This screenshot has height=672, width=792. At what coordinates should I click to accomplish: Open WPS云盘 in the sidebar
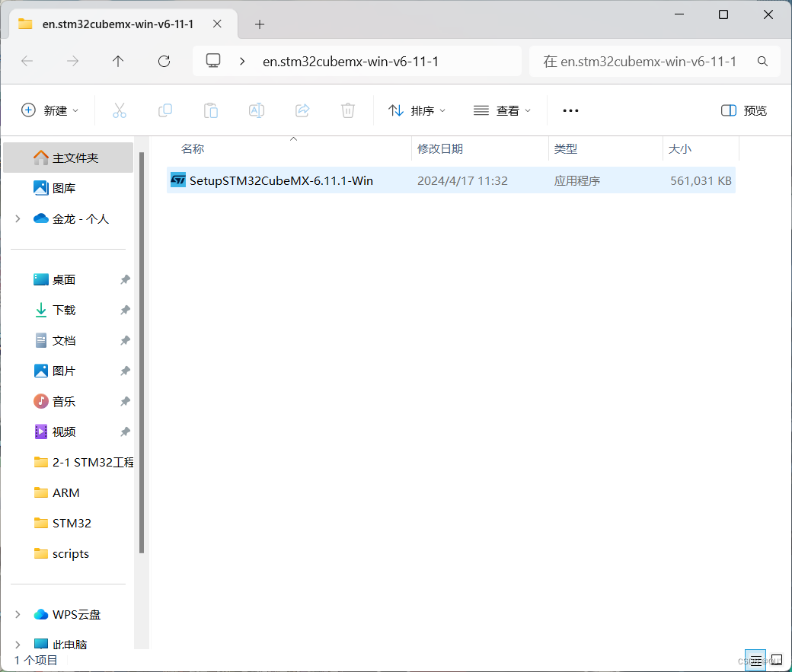(x=67, y=614)
